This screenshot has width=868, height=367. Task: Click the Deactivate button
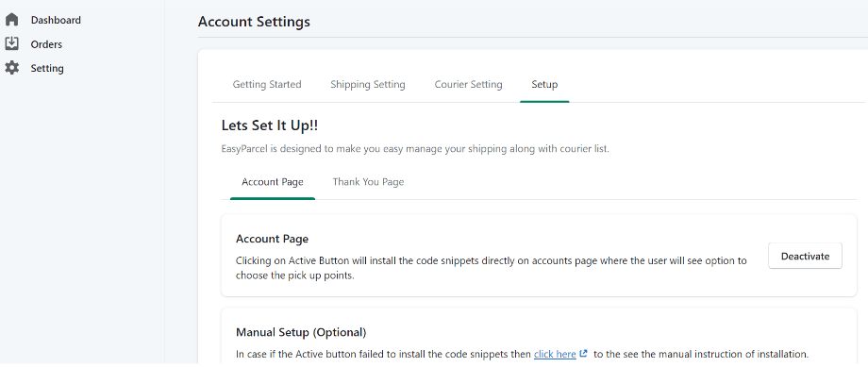tap(805, 256)
